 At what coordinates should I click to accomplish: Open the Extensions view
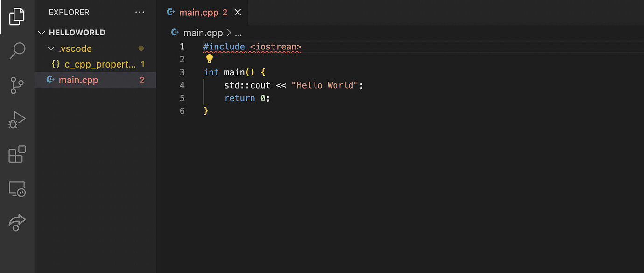tap(17, 154)
